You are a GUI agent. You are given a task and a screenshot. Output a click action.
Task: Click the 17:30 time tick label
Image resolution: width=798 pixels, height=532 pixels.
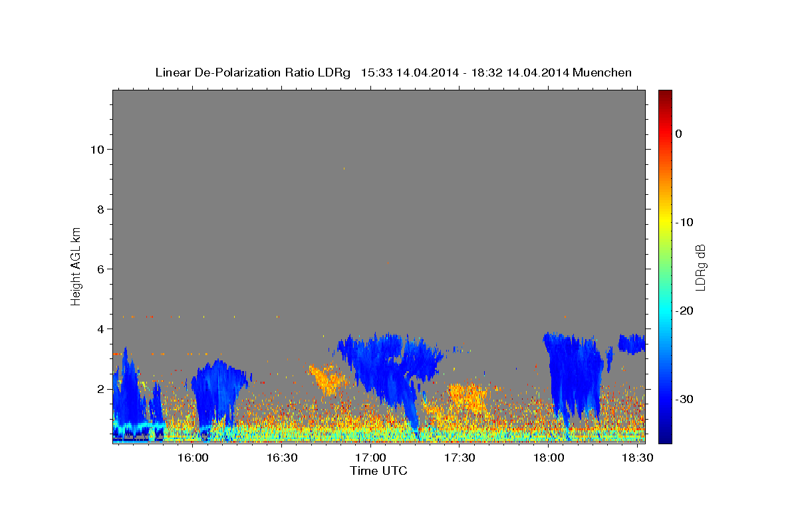click(x=459, y=458)
